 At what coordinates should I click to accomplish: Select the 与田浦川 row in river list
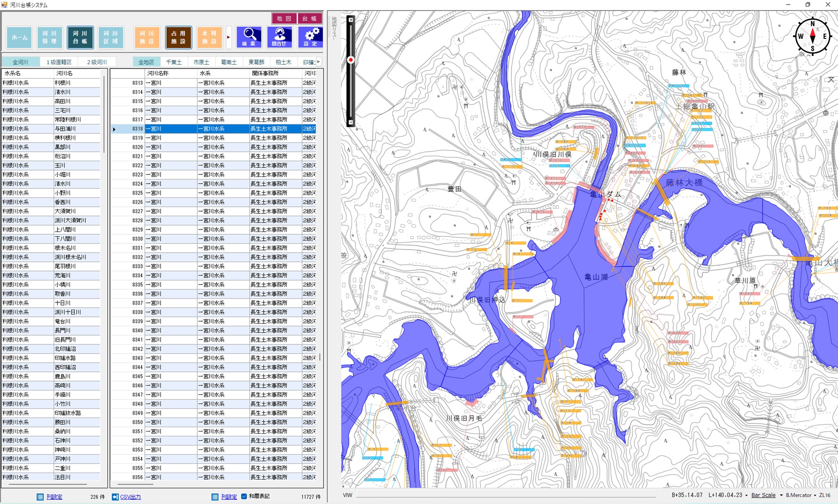[51, 129]
